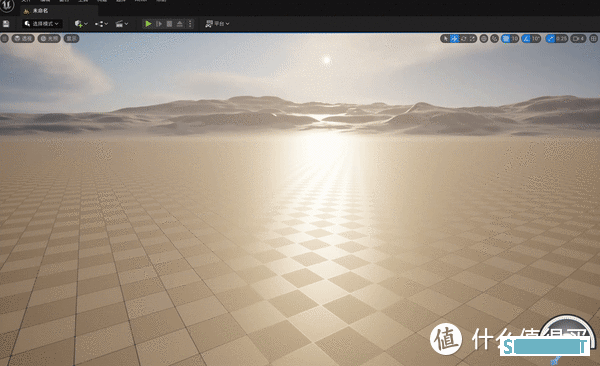Screen dimensions: 600x366
Task: Open the cinematics clapperboard menu
Action: (122, 24)
